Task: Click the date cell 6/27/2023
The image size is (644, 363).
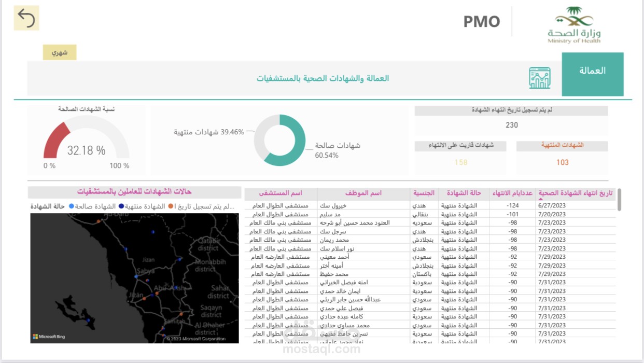Action: click(552, 205)
